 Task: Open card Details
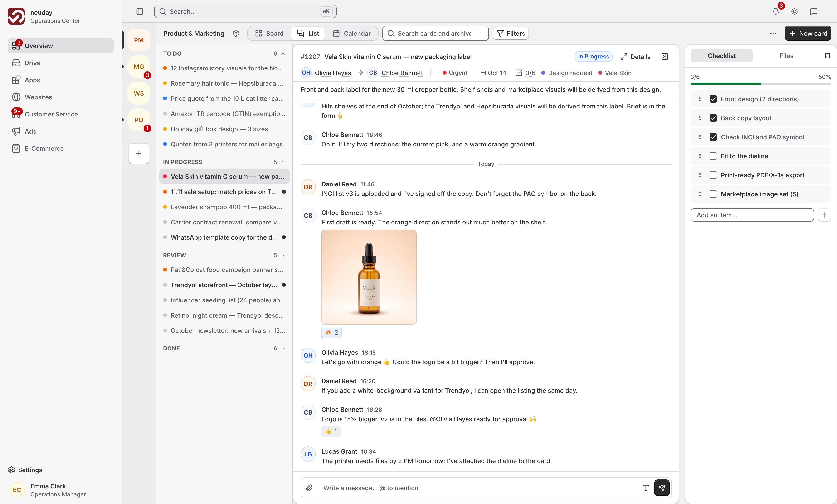tap(635, 57)
